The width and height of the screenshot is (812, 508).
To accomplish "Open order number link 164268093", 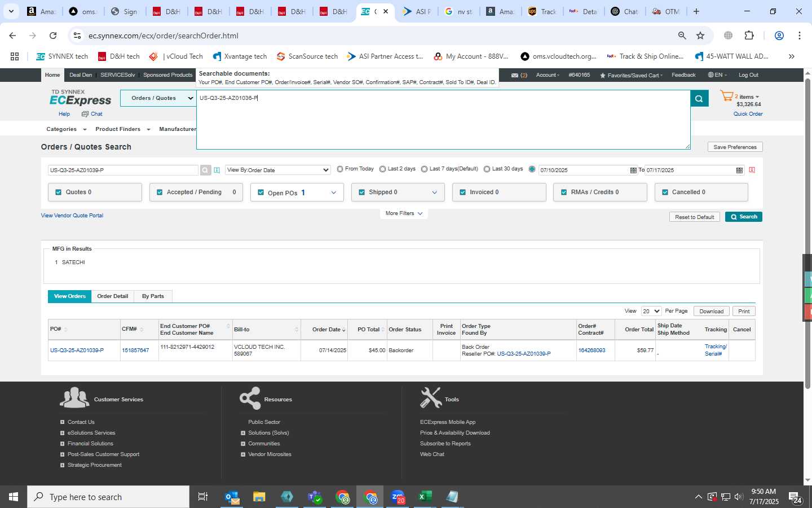I will (x=592, y=351).
